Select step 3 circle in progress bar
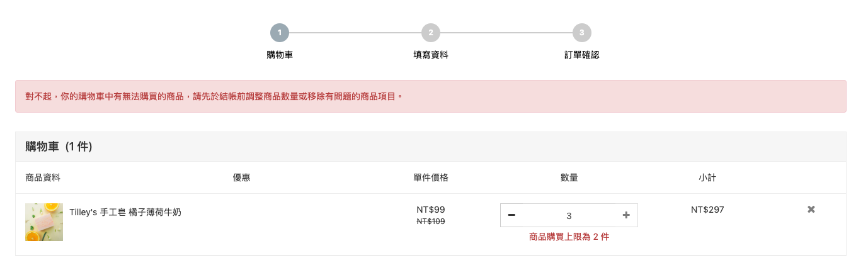This screenshot has height=270, width=868. pyautogui.click(x=582, y=33)
